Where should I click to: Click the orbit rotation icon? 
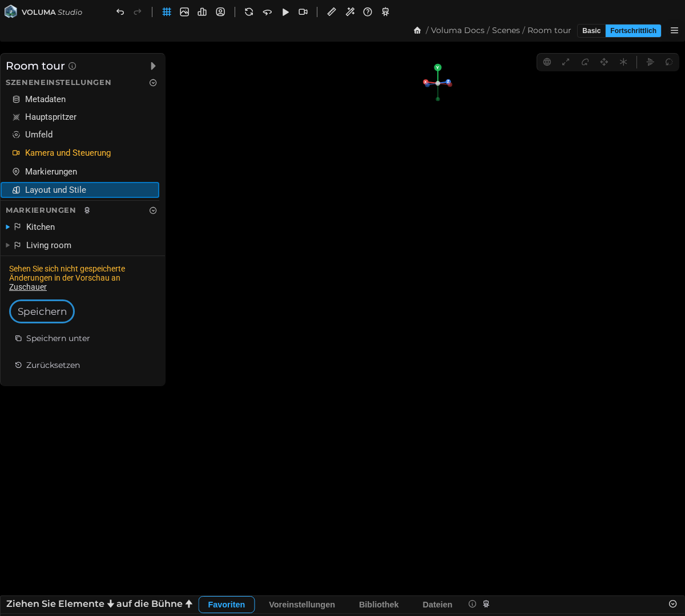267,12
